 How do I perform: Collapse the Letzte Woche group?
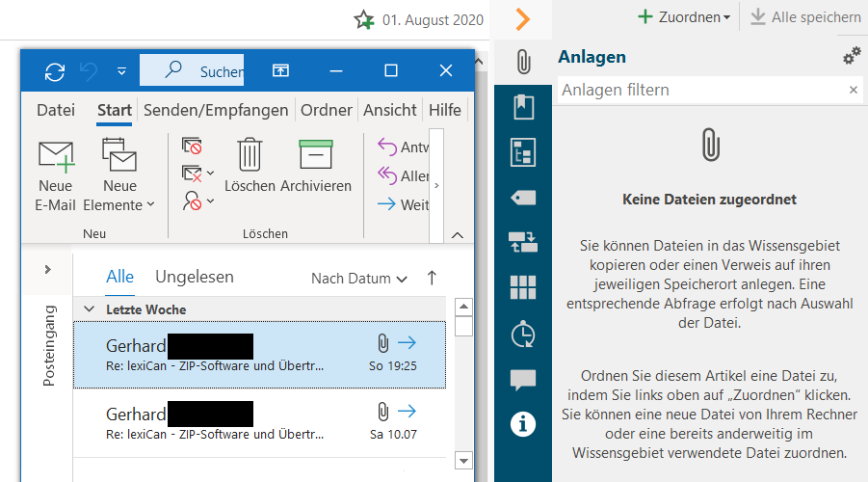(x=91, y=309)
